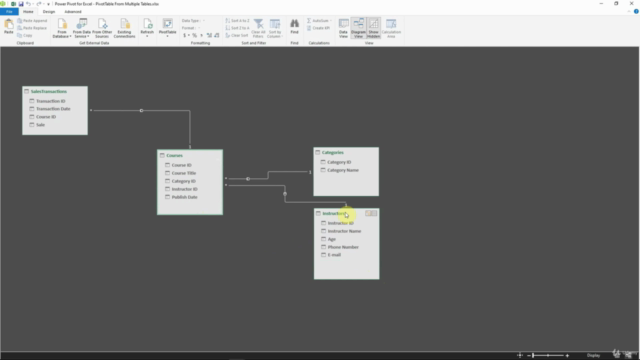Open the Customize Quick Access Toolbar arrow

click(x=48, y=4)
